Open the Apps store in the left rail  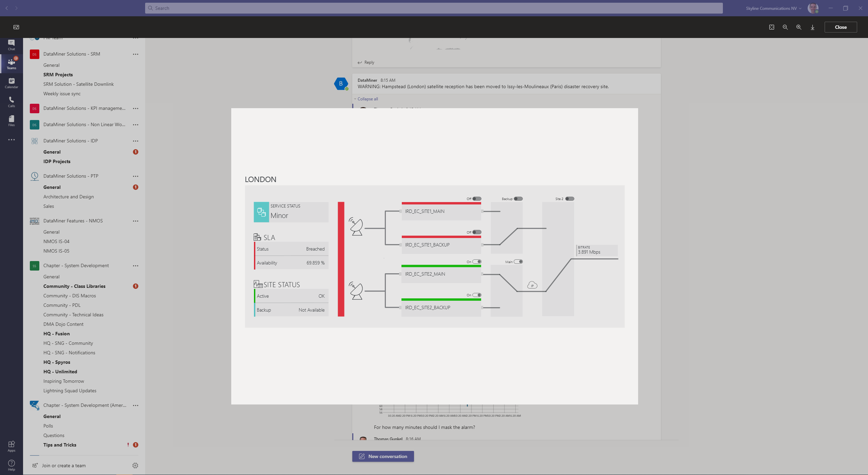(11, 446)
